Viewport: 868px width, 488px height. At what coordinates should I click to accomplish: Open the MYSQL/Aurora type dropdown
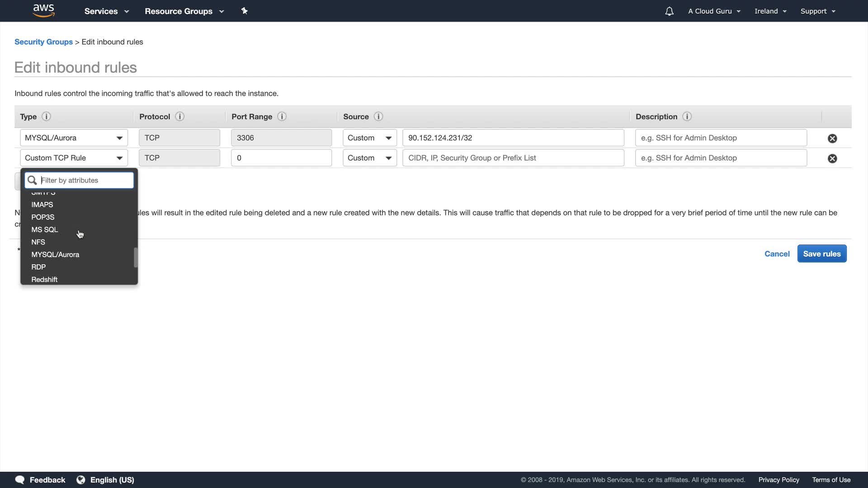(x=74, y=138)
